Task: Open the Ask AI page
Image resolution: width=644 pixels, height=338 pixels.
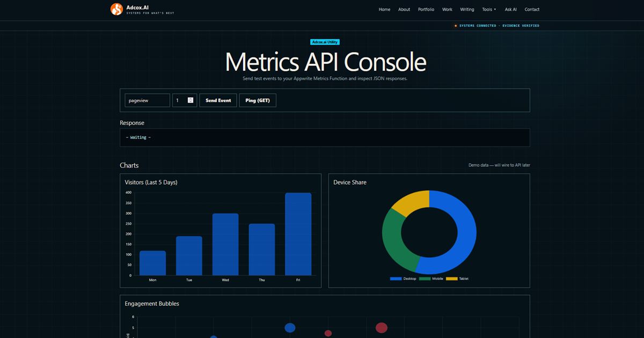Action: [x=511, y=9]
